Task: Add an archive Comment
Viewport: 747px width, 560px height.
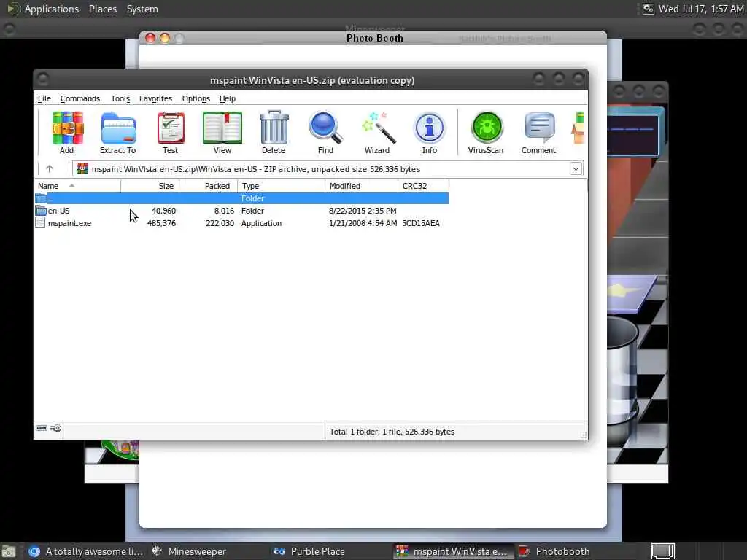Action: coord(539,128)
